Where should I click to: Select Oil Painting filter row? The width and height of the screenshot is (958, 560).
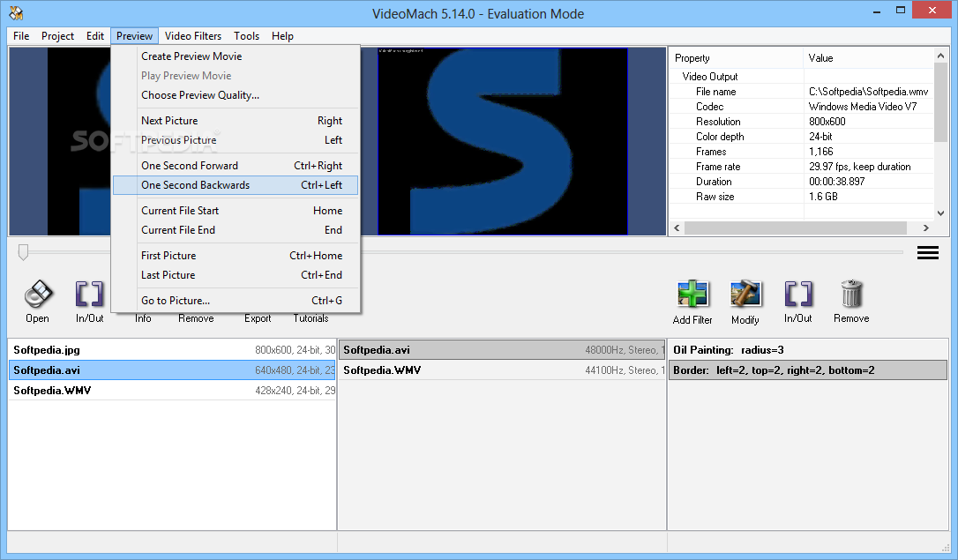tap(808, 350)
